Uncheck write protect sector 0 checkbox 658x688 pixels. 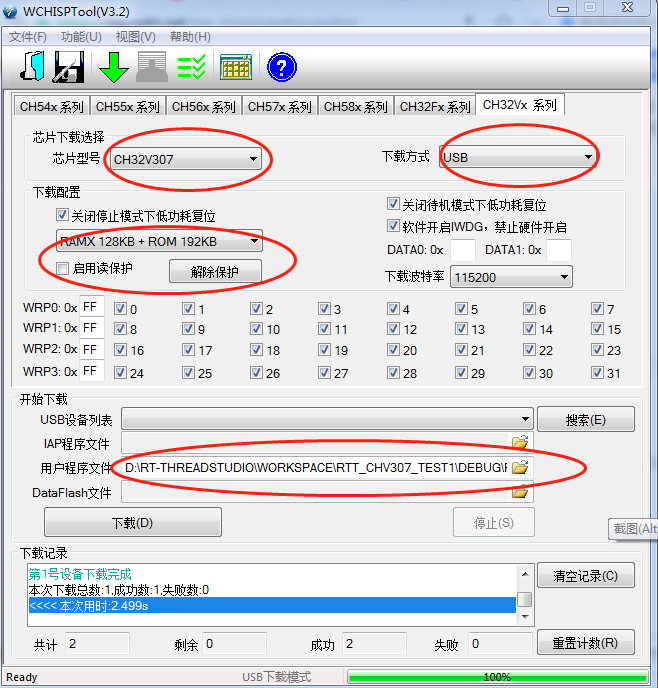(x=120, y=309)
